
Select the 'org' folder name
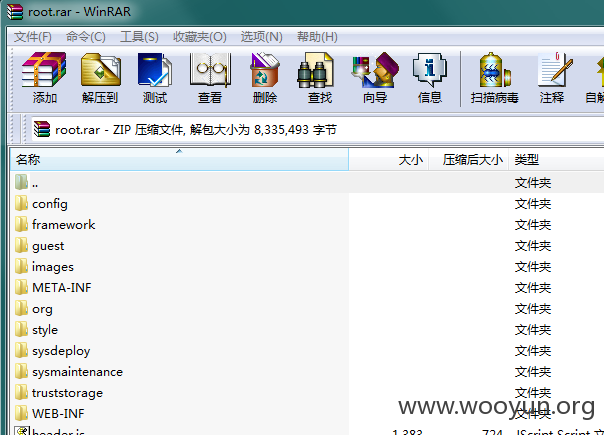pyautogui.click(x=42, y=309)
